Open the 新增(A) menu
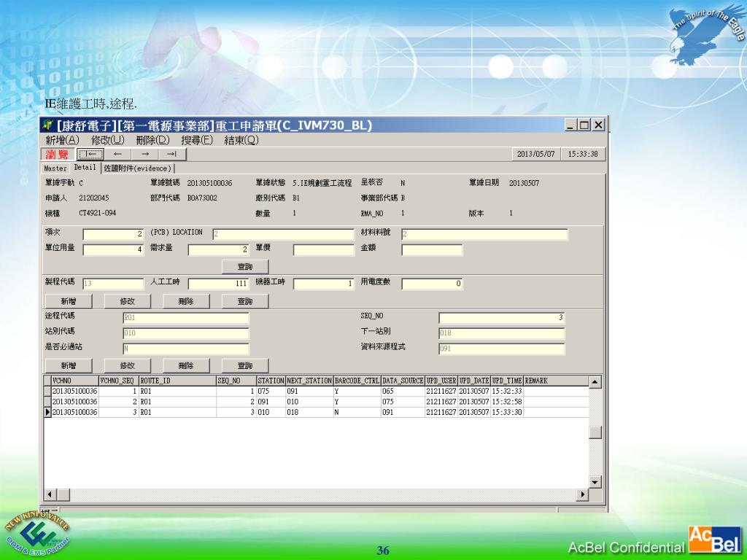This screenshot has height=560, width=747. point(62,140)
